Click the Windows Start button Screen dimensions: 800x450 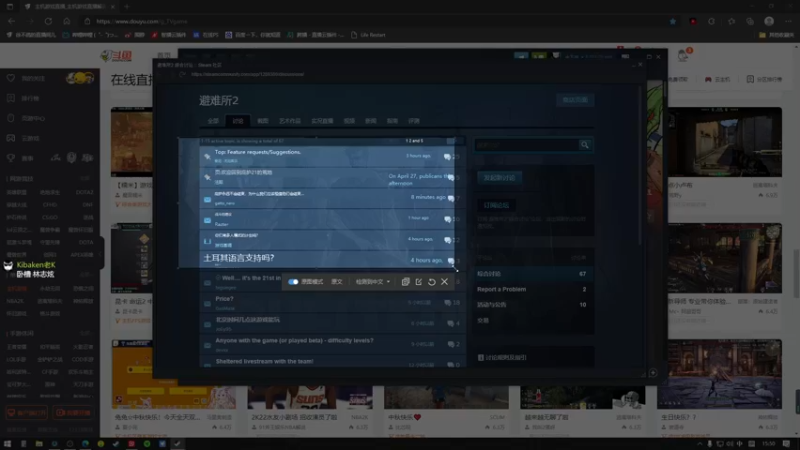pos(8,444)
